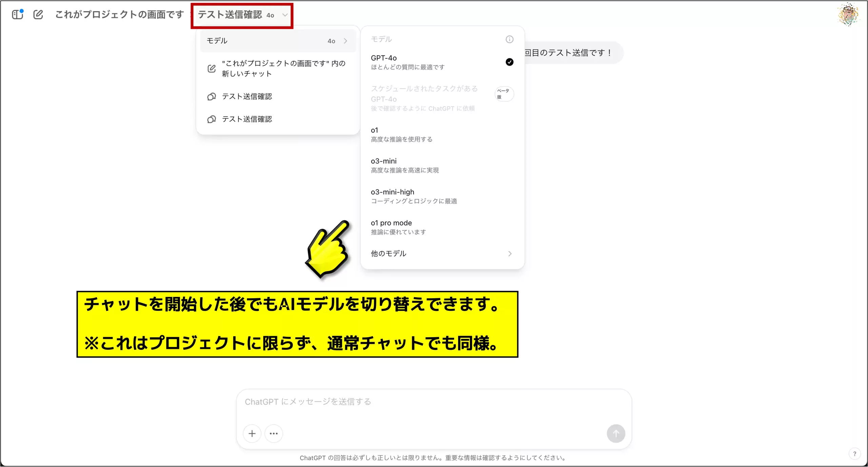Open the three-dots tools button
Viewport: 868px width, 467px height.
274,433
